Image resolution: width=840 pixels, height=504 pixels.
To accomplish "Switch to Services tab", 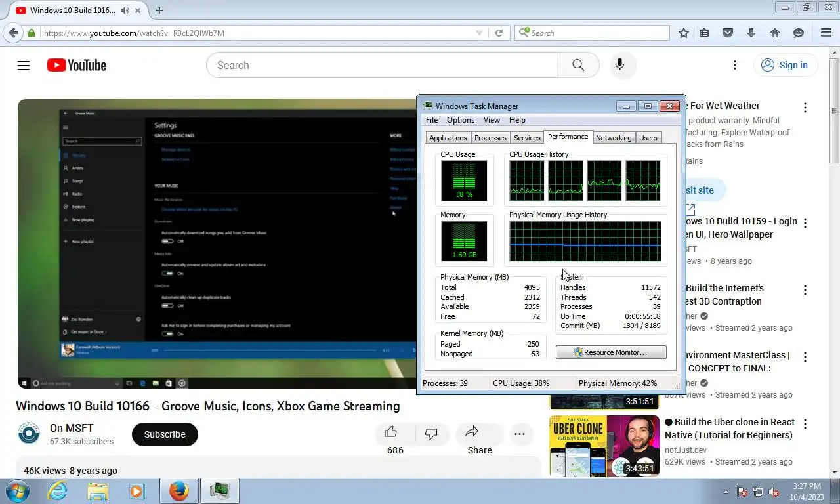I will 527,138.
